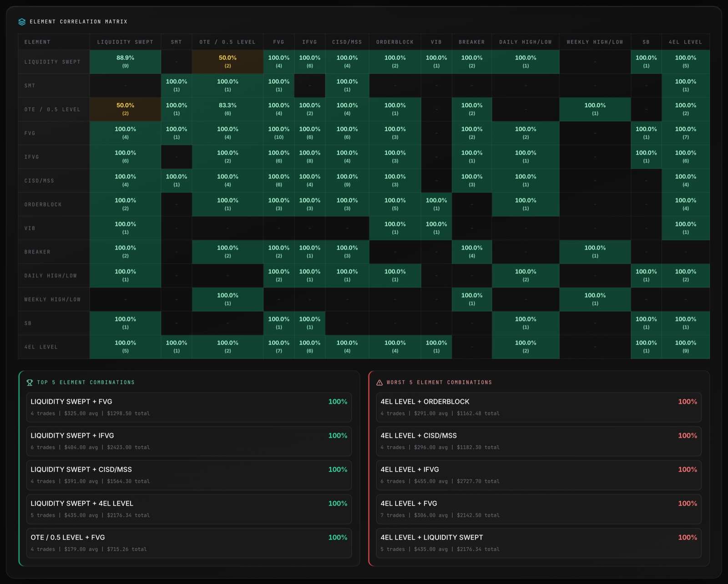Click the IFVG/IFVG 100.0% (8) cell
The width and height of the screenshot is (728, 584).
[310, 157]
